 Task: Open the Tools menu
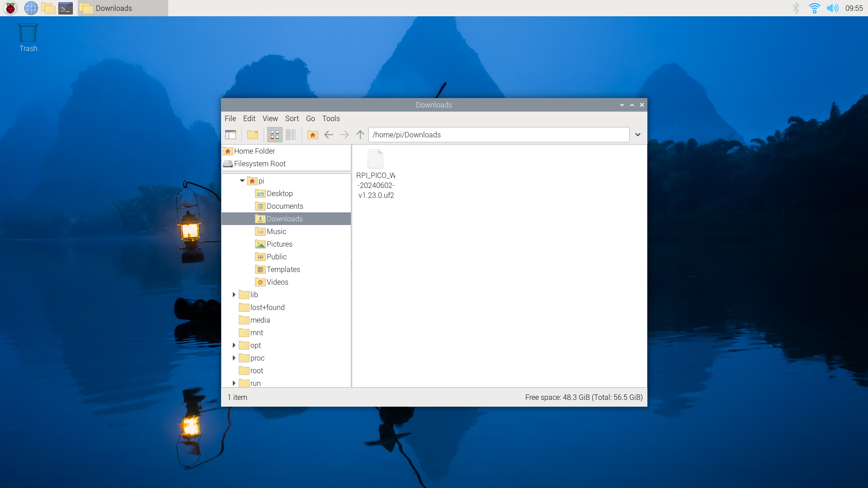330,118
